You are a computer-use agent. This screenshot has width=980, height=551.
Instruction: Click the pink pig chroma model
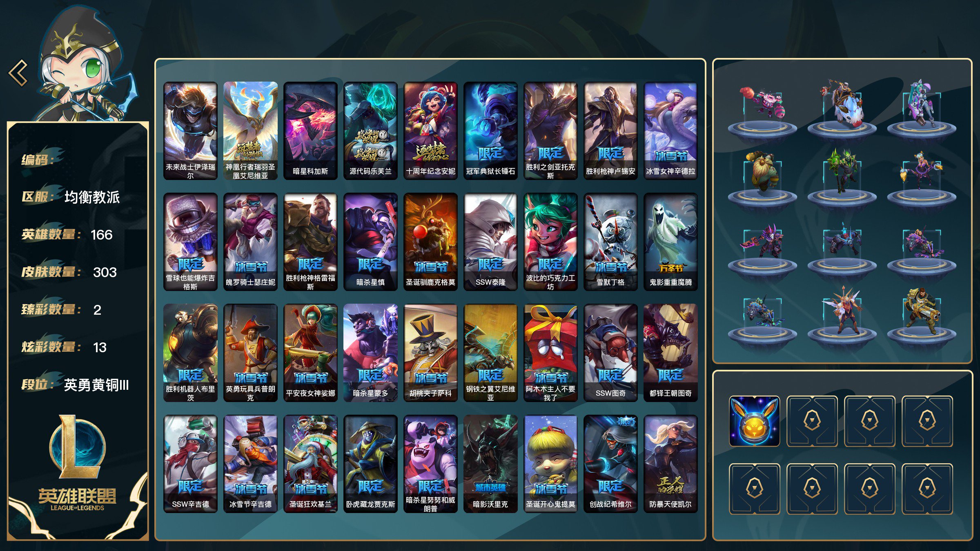762,103
